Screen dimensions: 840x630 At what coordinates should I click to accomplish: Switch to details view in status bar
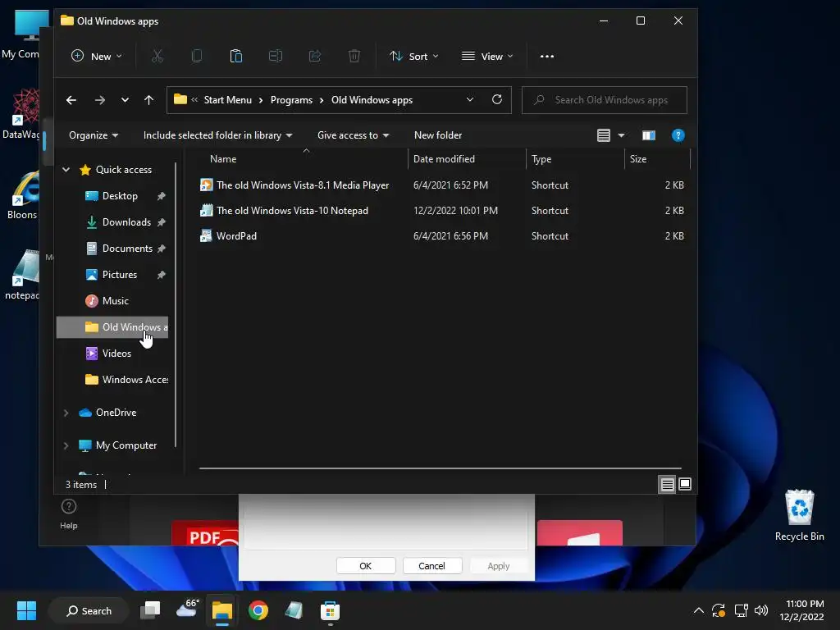tap(667, 485)
